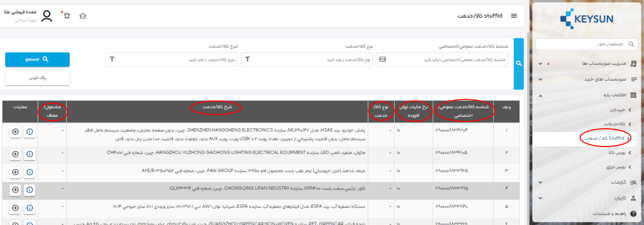
Task: Click the عمده فروشی طلا user name
Action: [x=20, y=12]
